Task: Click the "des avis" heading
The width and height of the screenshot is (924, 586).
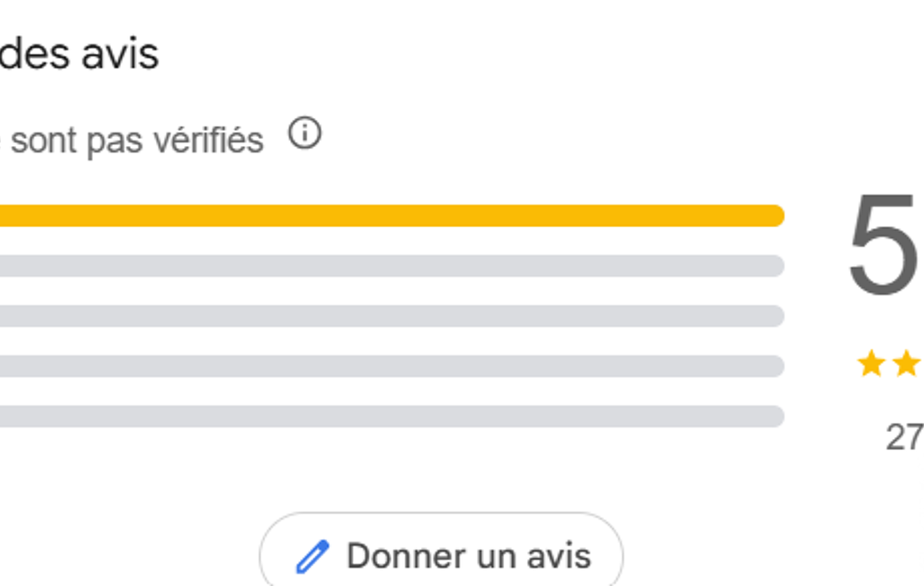Action: click(79, 54)
